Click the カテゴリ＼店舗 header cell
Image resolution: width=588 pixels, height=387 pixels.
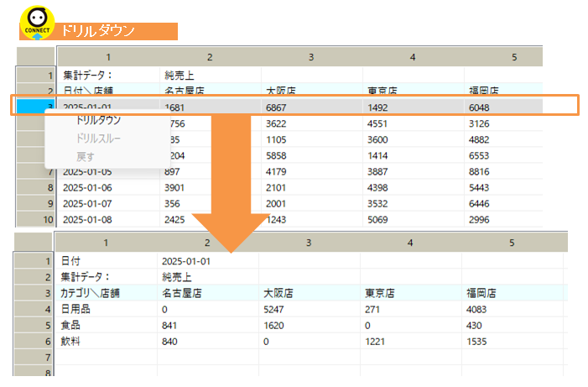pos(107,293)
